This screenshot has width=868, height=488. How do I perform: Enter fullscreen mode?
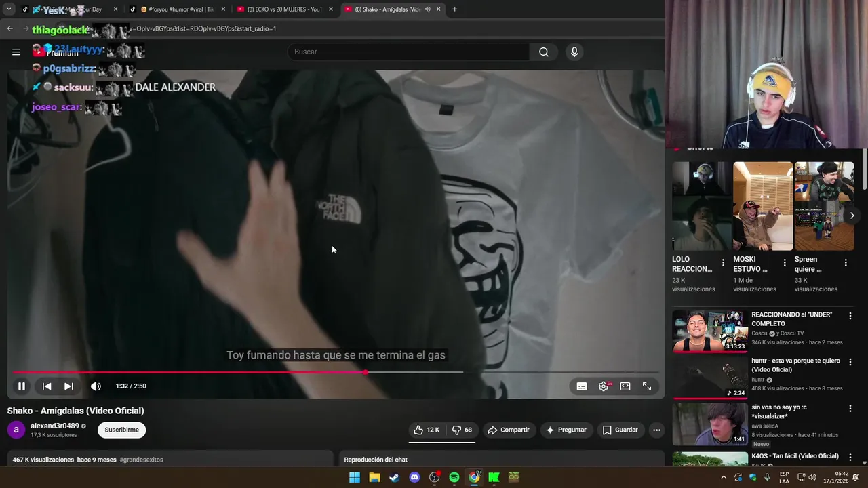point(647,386)
